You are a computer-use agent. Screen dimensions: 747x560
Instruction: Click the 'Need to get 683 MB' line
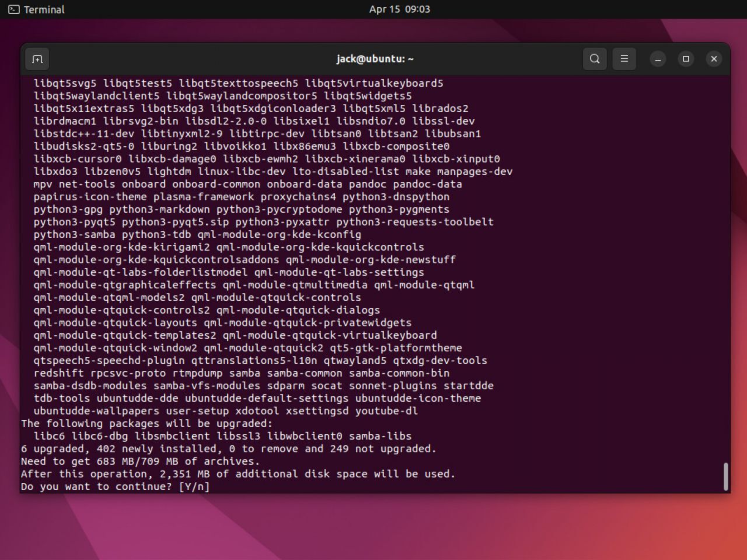coord(140,461)
